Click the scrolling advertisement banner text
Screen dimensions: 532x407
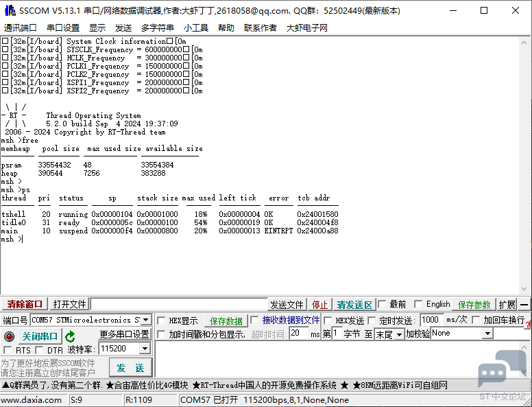pyautogui.click(x=225, y=385)
